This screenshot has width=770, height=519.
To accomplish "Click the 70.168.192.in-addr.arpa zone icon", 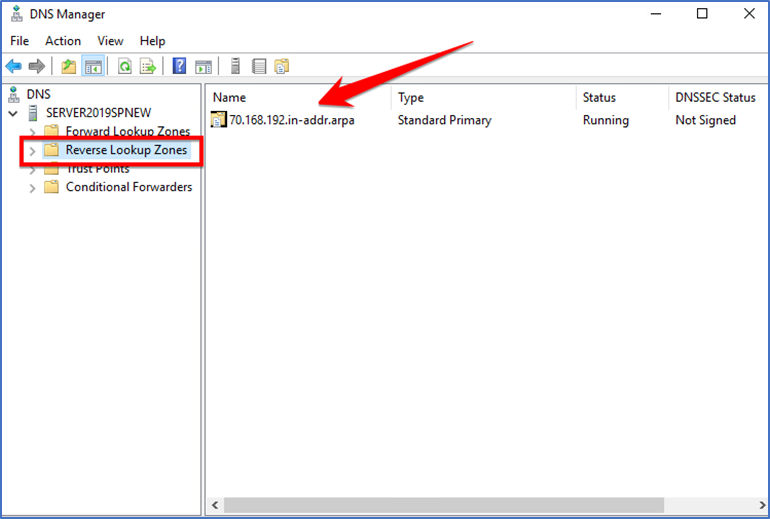I will pos(219,120).
